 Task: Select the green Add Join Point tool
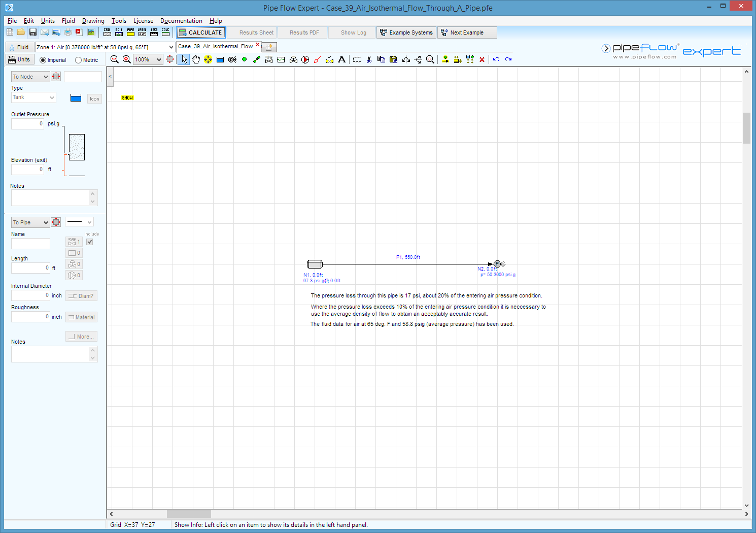[245, 59]
